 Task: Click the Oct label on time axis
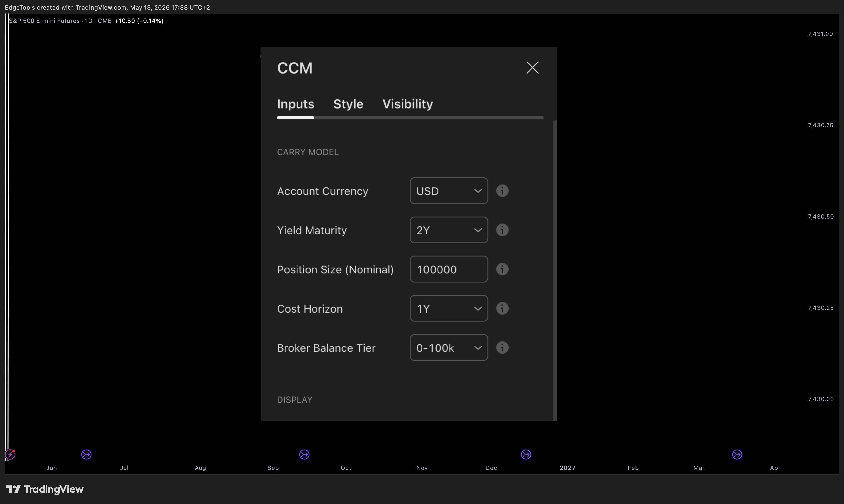[x=346, y=468]
